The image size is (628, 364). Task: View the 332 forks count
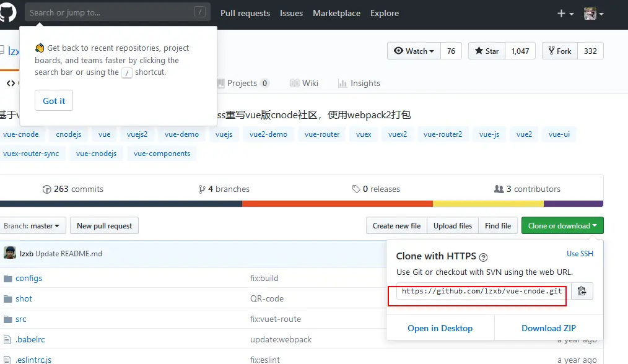tap(590, 51)
